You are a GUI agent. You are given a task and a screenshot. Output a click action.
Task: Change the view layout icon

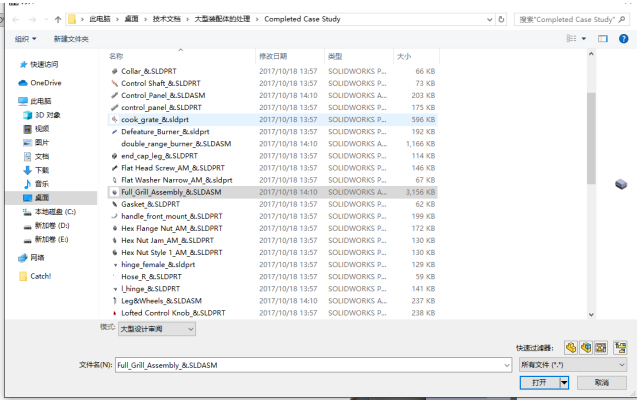coord(571,38)
